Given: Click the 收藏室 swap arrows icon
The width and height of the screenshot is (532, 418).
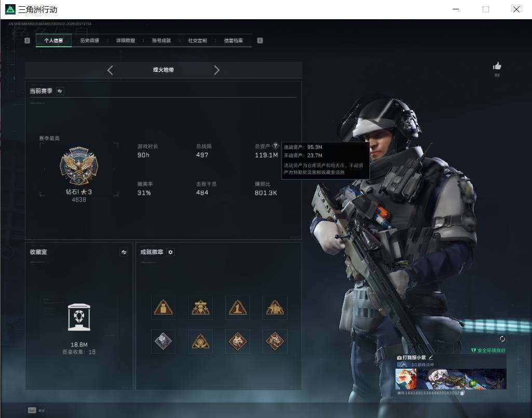Looking at the screenshot, I should point(124,252).
